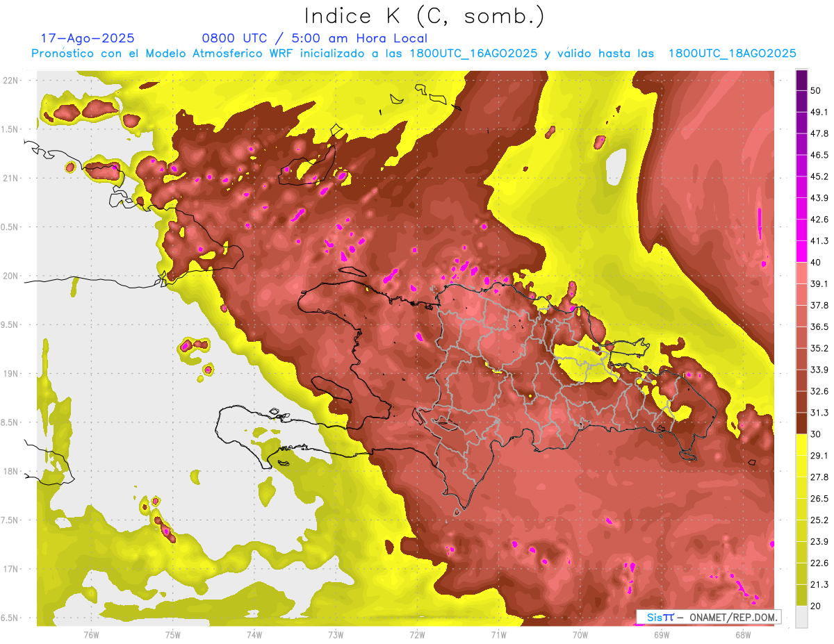Click the legend value 21.3
Screen dimensions: 834x644
[819, 584]
